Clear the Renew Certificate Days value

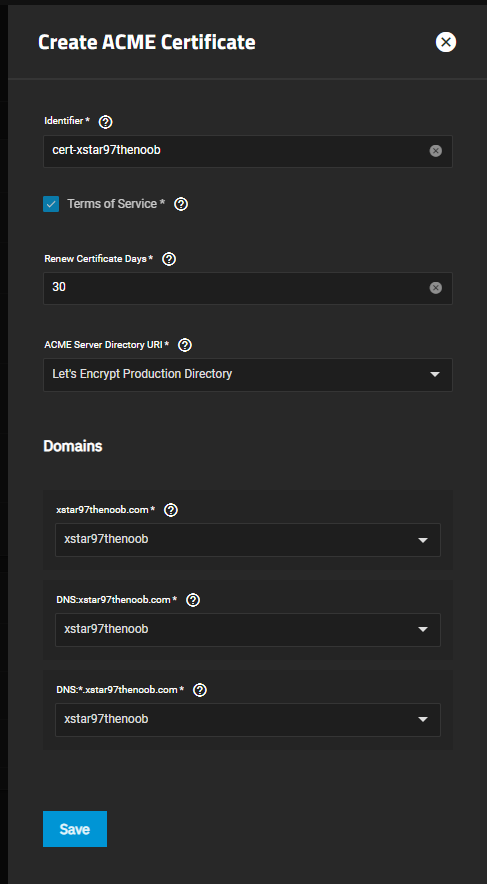436,288
